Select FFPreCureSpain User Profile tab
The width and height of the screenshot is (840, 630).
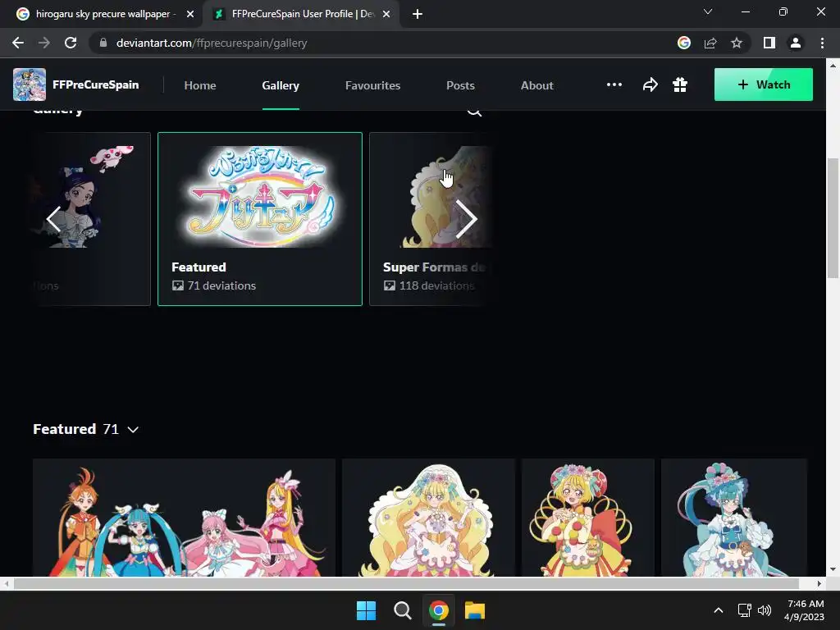tap(303, 14)
